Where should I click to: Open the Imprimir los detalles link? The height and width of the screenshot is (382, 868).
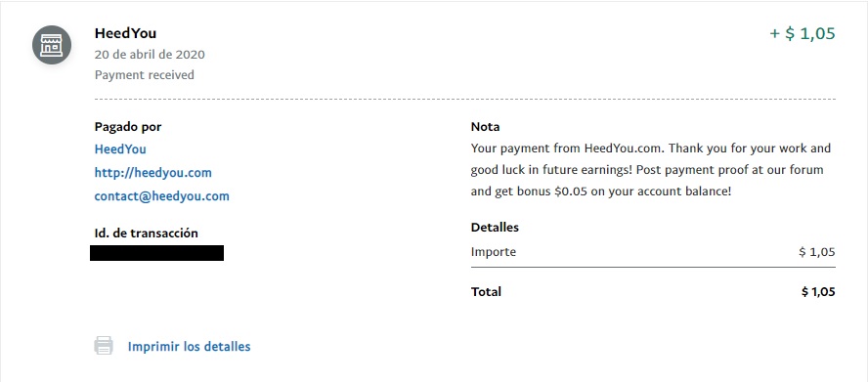coord(189,347)
